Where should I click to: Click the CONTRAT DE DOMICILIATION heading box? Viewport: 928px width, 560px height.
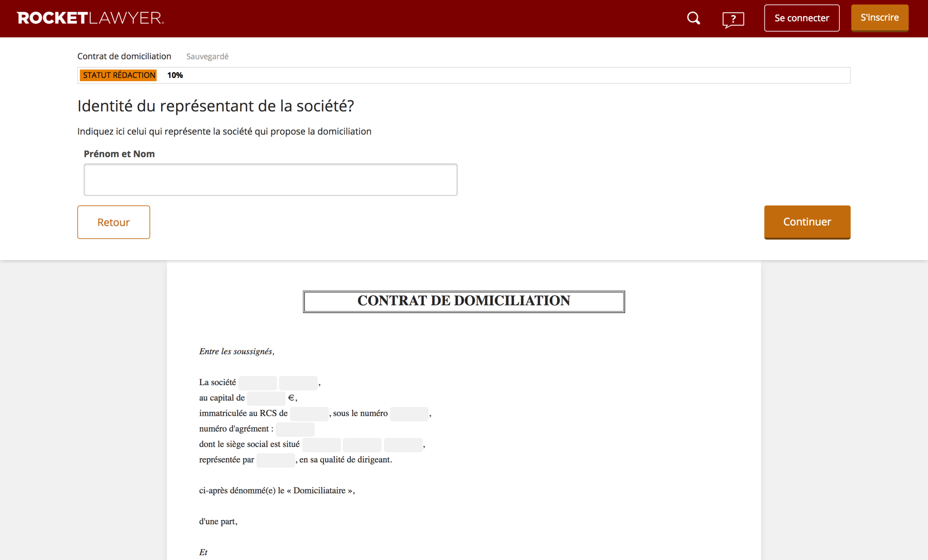coord(464,301)
